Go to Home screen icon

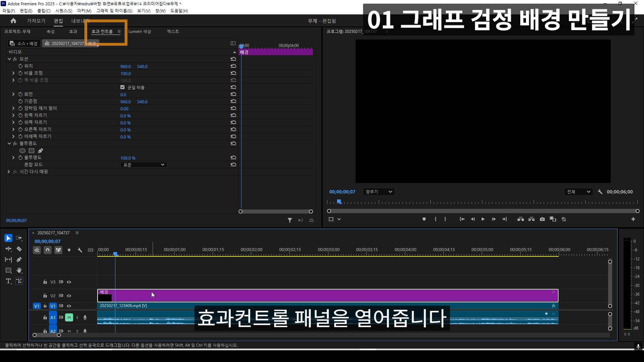click(13, 21)
